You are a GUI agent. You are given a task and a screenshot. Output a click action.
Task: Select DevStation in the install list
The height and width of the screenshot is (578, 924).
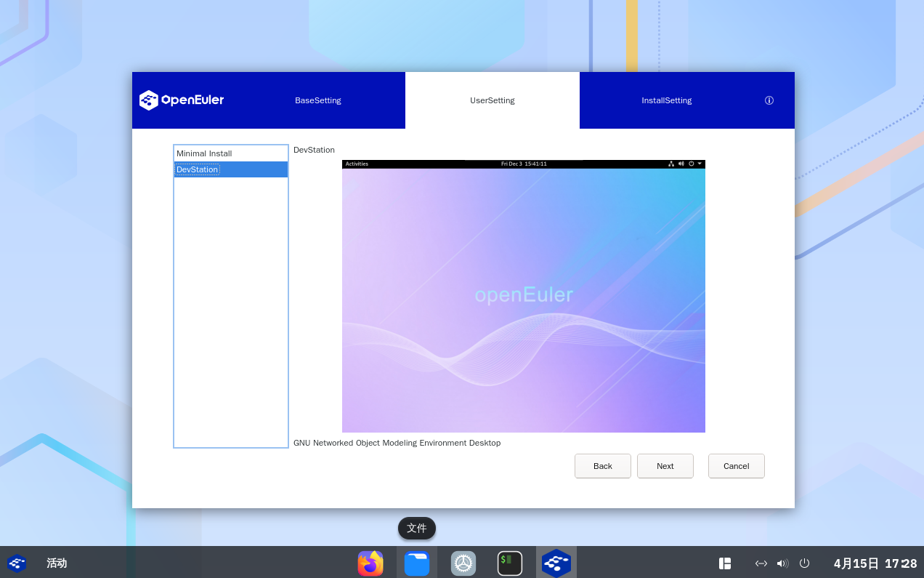[231, 169]
